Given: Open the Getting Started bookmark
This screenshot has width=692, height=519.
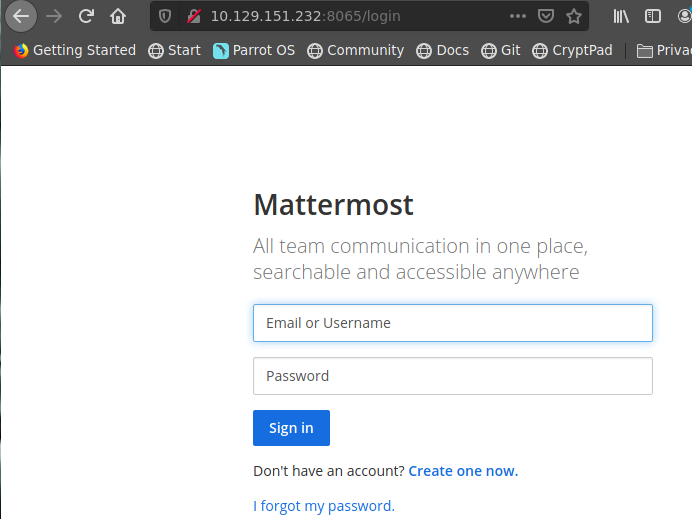Looking at the screenshot, I should [75, 50].
